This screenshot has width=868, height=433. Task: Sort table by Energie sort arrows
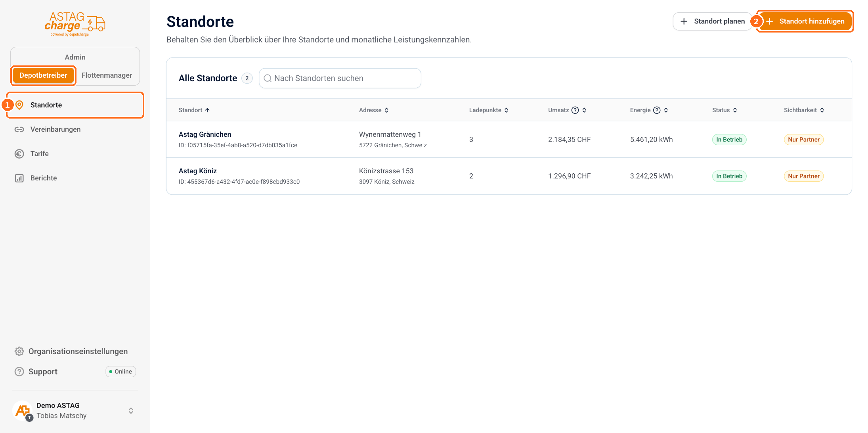click(x=666, y=110)
